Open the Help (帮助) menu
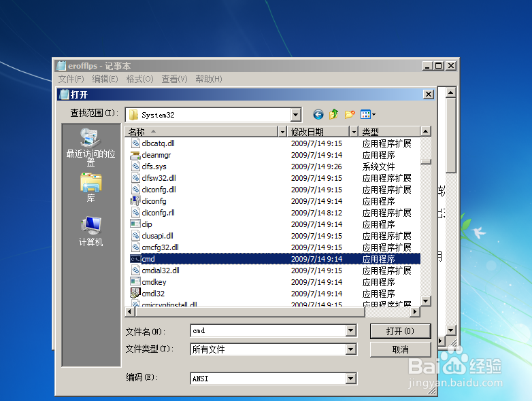 click(x=209, y=79)
